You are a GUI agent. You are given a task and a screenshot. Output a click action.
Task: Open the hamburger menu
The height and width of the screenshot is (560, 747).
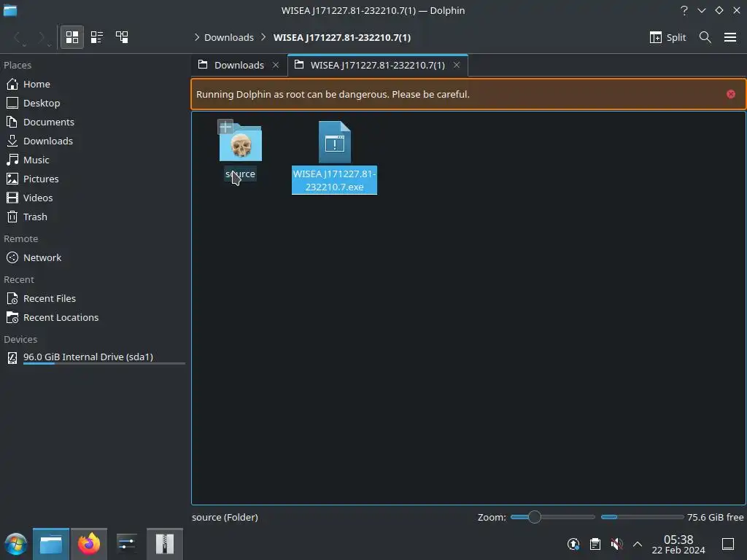pyautogui.click(x=730, y=37)
